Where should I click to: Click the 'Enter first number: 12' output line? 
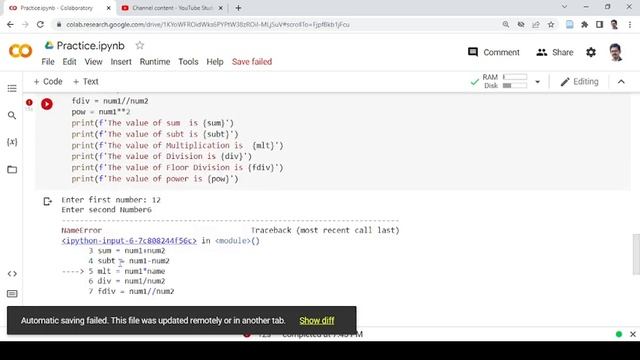click(x=111, y=200)
